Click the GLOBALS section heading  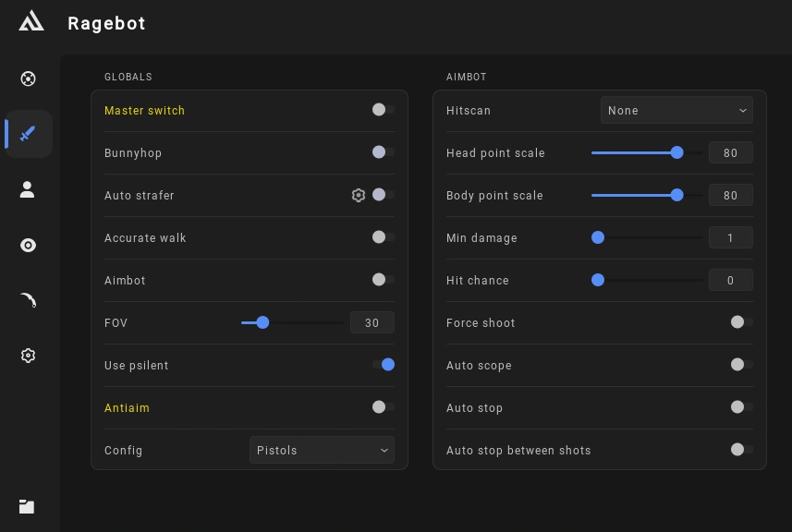128,77
